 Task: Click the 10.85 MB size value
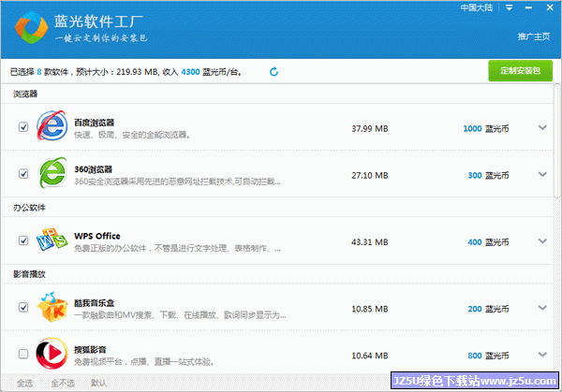tap(370, 309)
